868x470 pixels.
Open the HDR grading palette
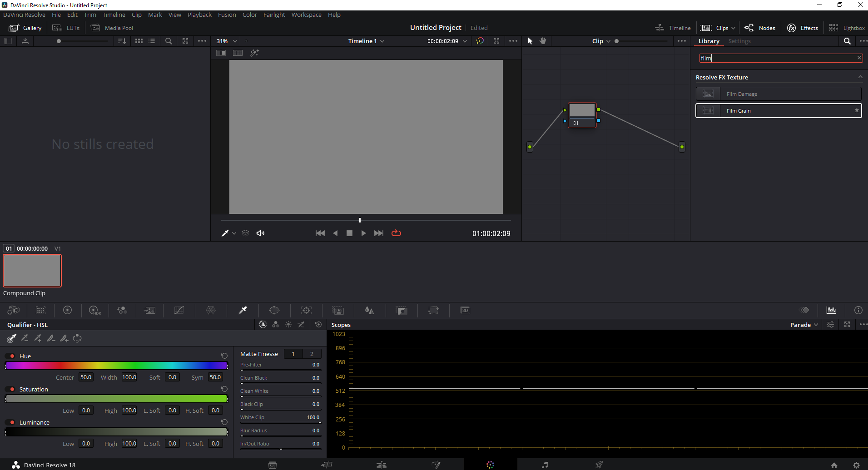[95, 310]
